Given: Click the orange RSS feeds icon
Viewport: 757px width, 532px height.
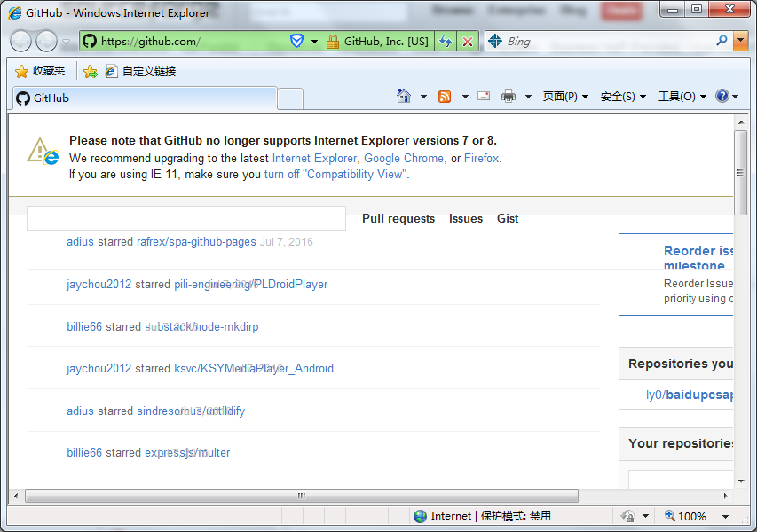Looking at the screenshot, I should 444,97.
